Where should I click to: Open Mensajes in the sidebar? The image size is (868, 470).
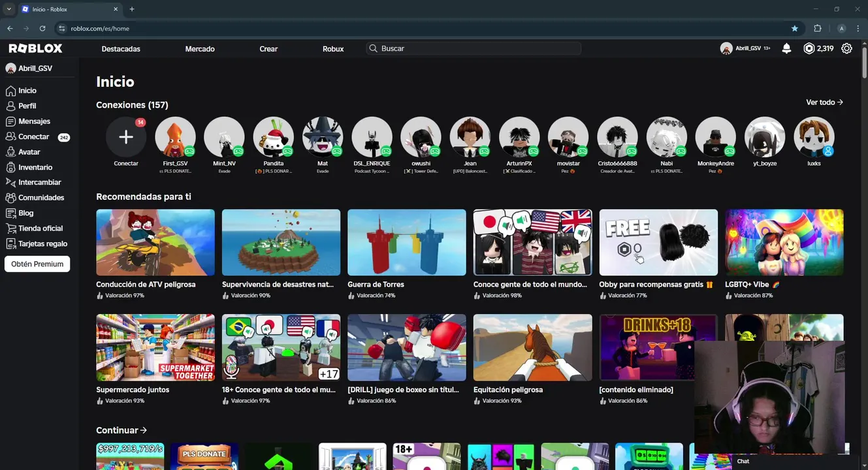point(34,121)
